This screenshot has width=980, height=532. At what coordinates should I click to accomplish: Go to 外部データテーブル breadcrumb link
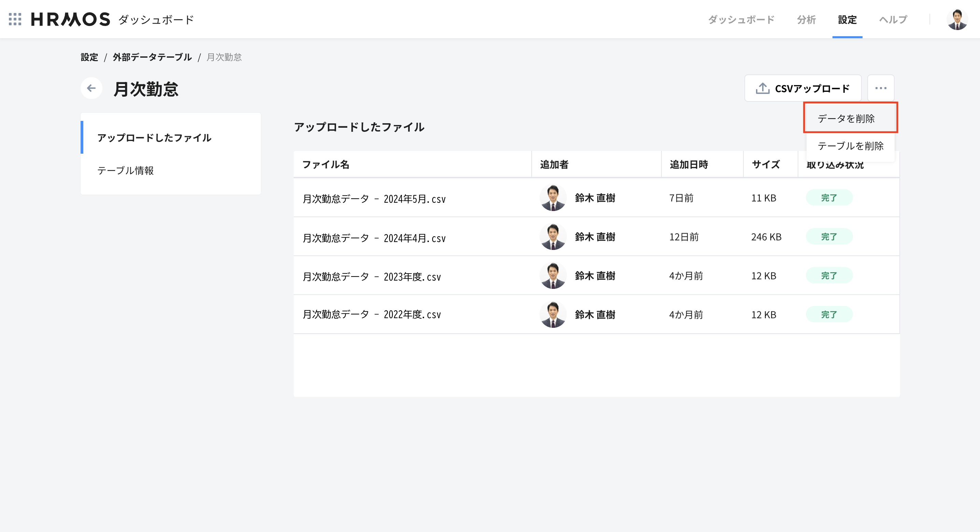(x=152, y=57)
